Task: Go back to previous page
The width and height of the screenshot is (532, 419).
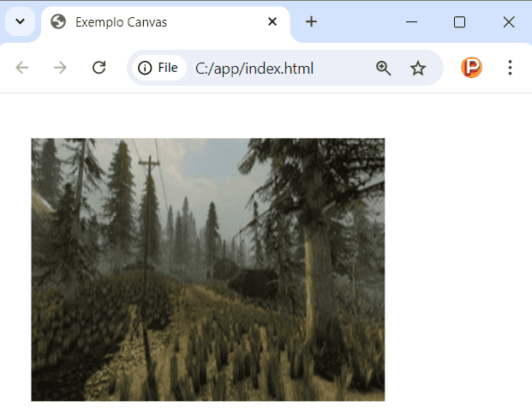Action: tap(22, 68)
